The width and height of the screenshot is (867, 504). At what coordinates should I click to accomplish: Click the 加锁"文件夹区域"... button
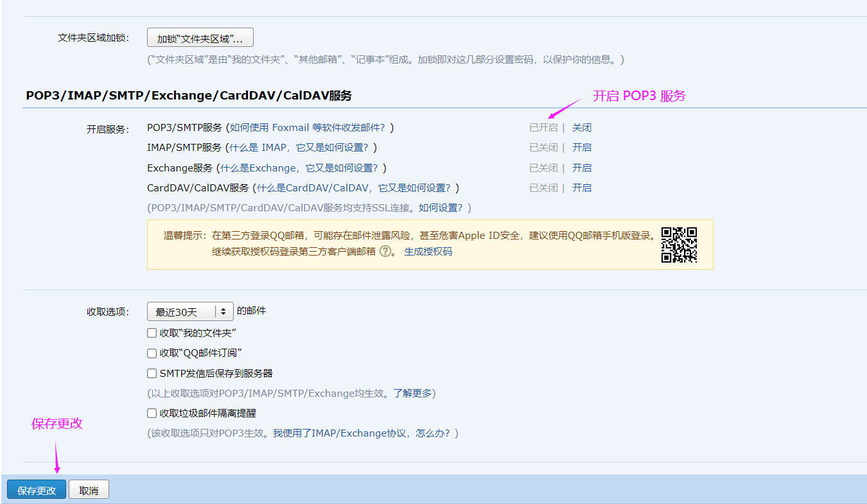[200, 38]
